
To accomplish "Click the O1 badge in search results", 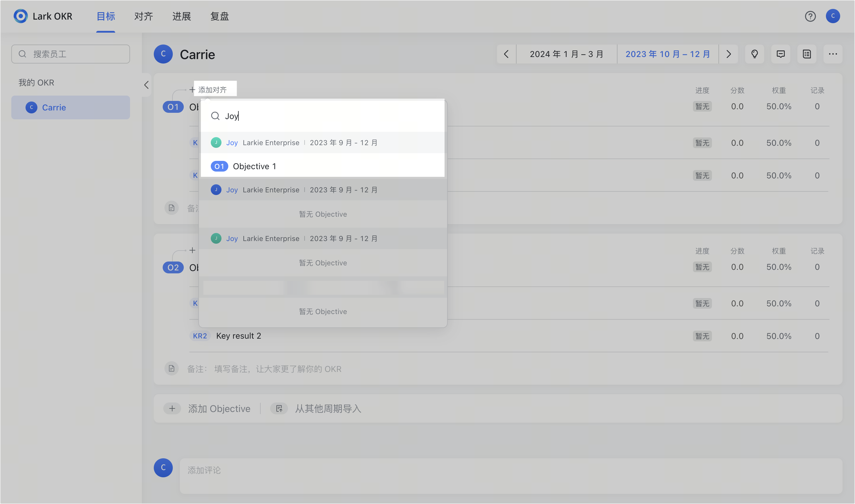I will (219, 167).
